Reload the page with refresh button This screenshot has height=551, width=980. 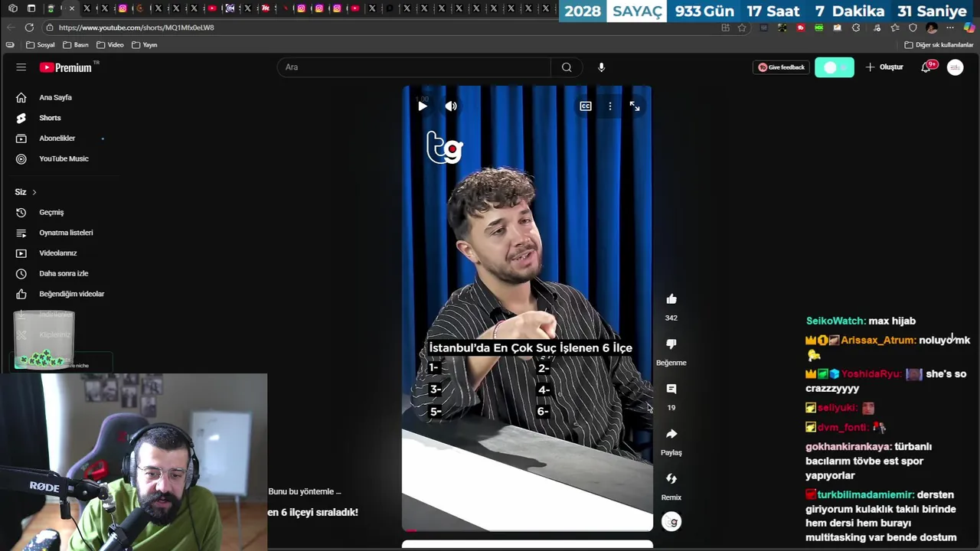click(29, 28)
